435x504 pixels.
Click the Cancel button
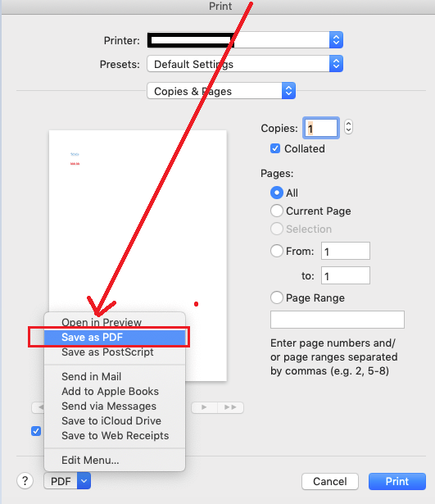[x=330, y=481]
